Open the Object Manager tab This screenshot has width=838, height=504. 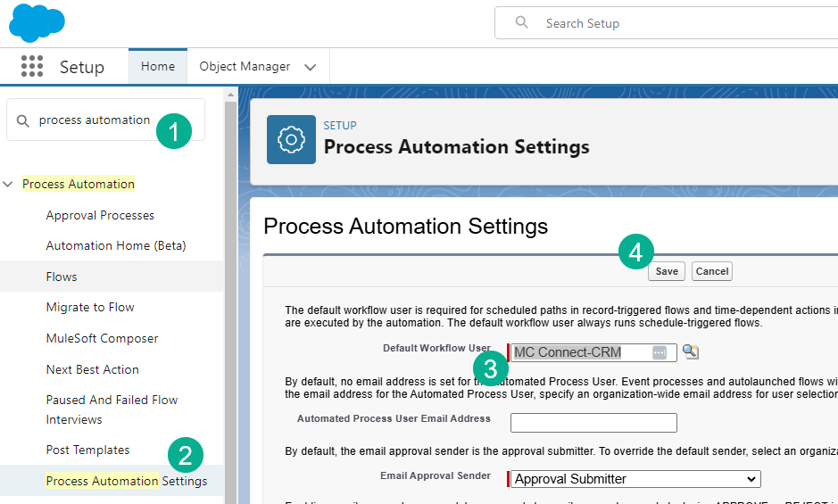(x=245, y=67)
